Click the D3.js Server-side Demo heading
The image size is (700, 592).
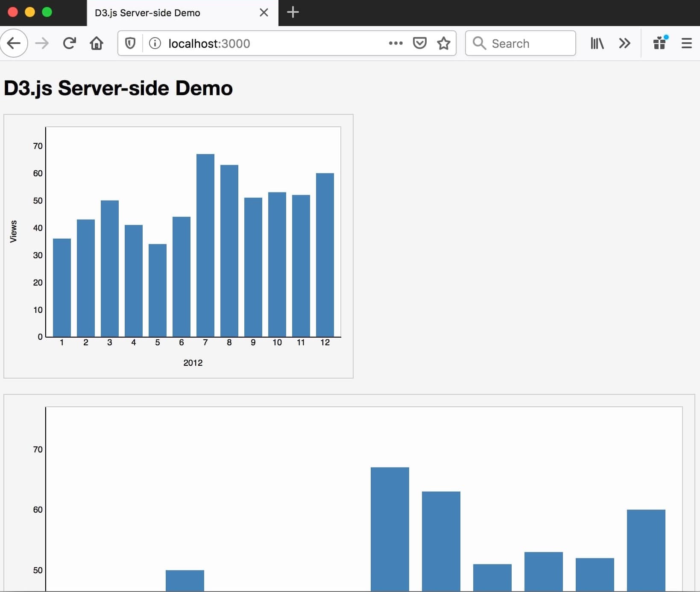118,88
